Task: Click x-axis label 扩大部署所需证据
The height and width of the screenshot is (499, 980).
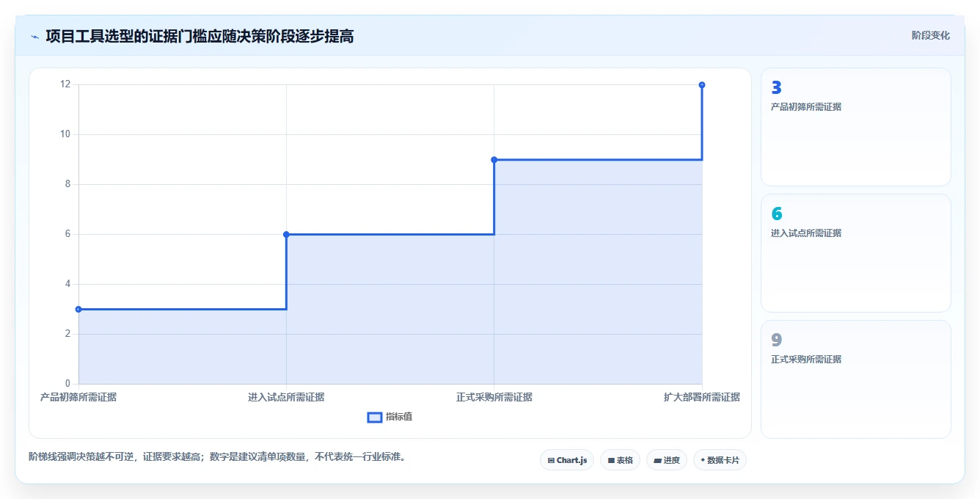Action: click(x=702, y=397)
